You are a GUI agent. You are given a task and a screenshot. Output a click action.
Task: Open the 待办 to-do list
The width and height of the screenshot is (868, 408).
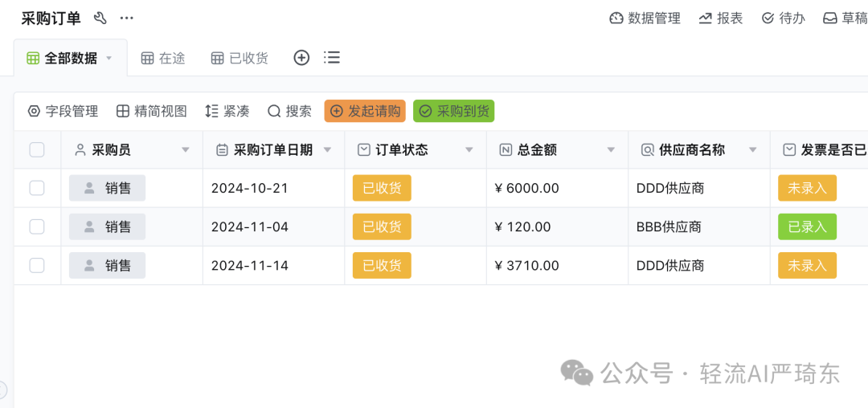[x=783, y=18]
